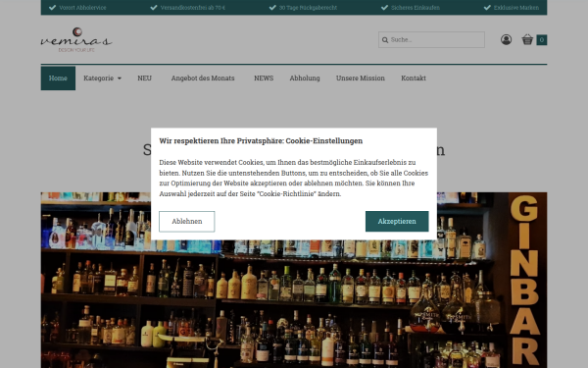The height and width of the screenshot is (368, 588).
Task: Open the Unsere Mission page
Action: [361, 79]
